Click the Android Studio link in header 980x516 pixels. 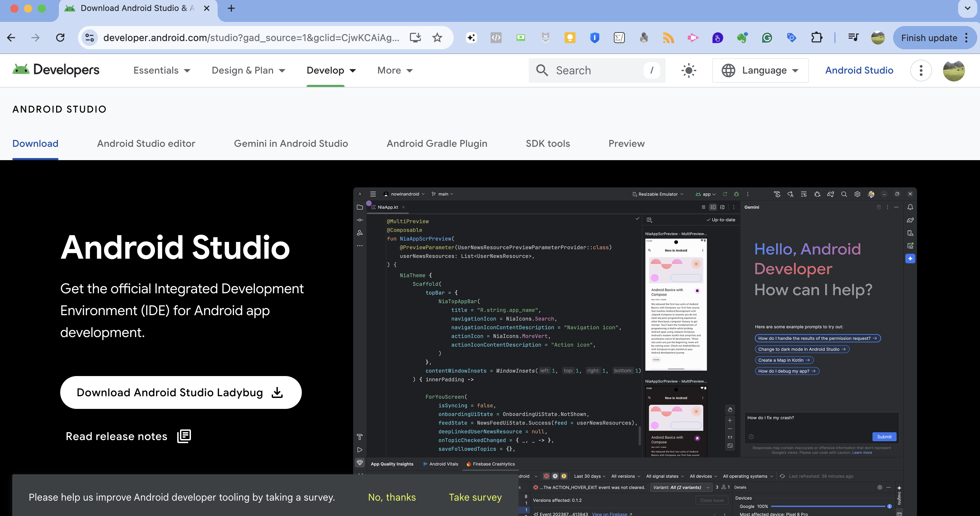[859, 70]
